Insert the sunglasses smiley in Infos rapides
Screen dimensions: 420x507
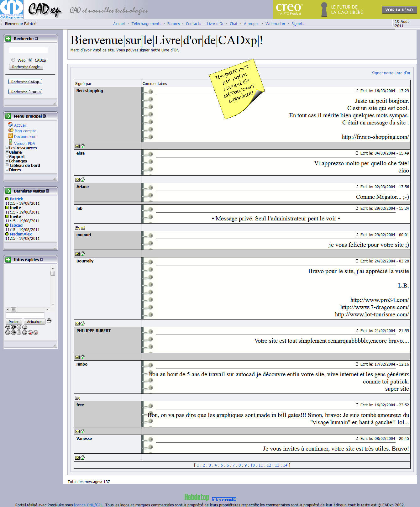tap(8, 327)
